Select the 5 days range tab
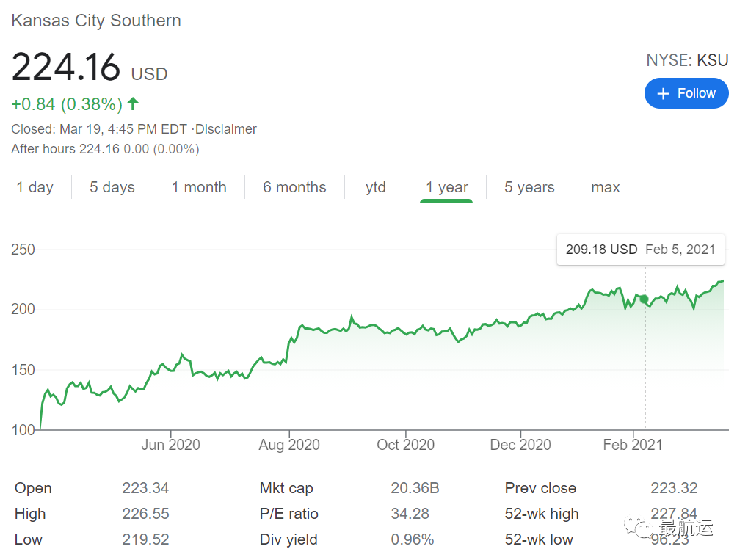This screenshot has width=737, height=560. click(112, 187)
